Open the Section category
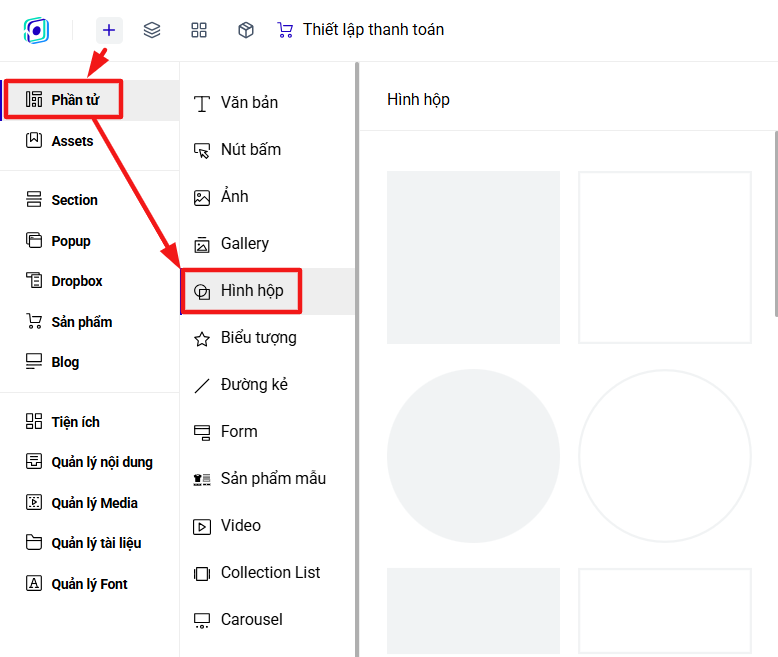 point(90,200)
